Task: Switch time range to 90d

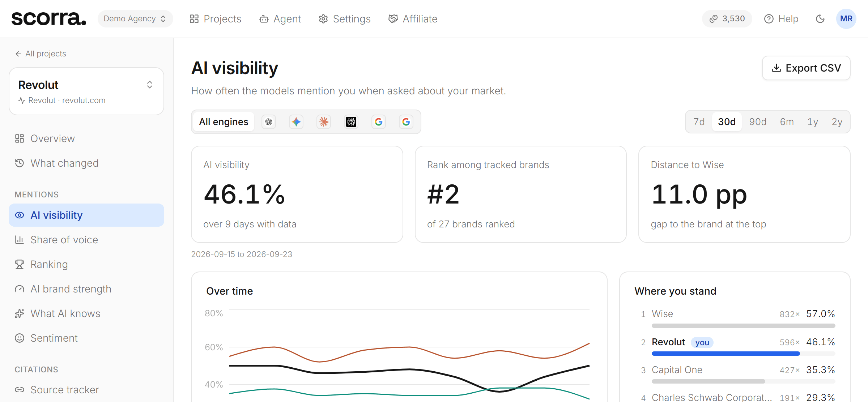Action: tap(758, 122)
